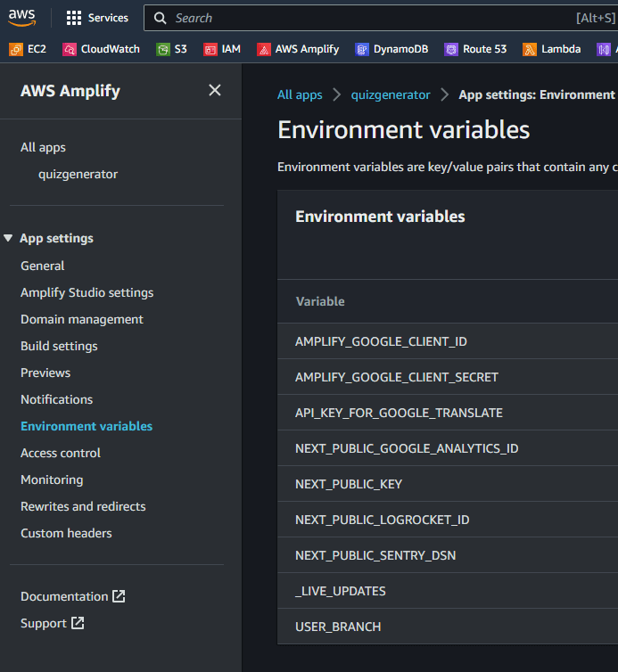The height and width of the screenshot is (672, 618).
Task: Open S3 favorite shortcut
Action: (x=172, y=49)
